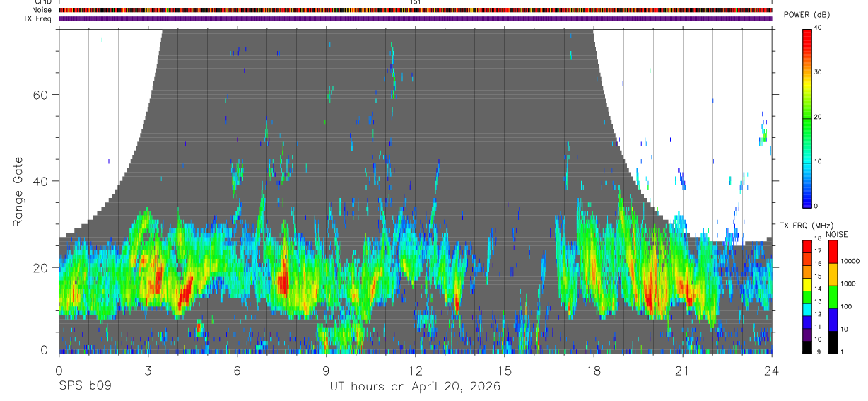The height and width of the screenshot is (401, 868).
Task: Click the '30' label on POWER colorbar
Action: (819, 73)
